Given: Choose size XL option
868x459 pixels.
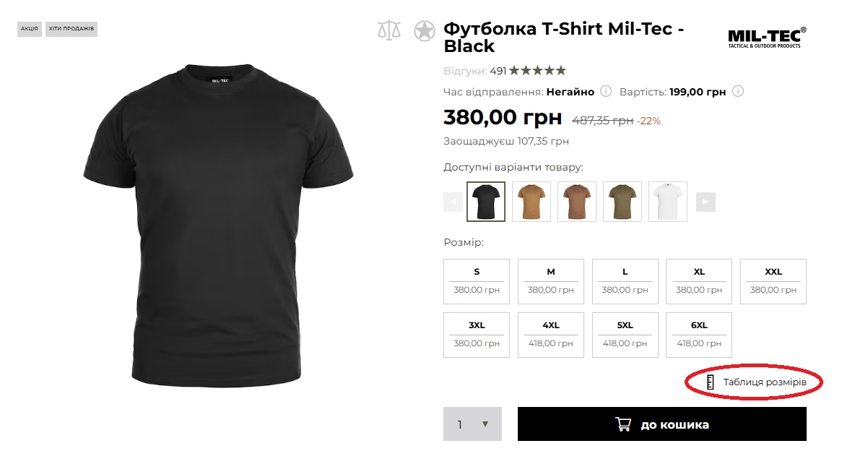Looking at the screenshot, I should [x=699, y=281].
